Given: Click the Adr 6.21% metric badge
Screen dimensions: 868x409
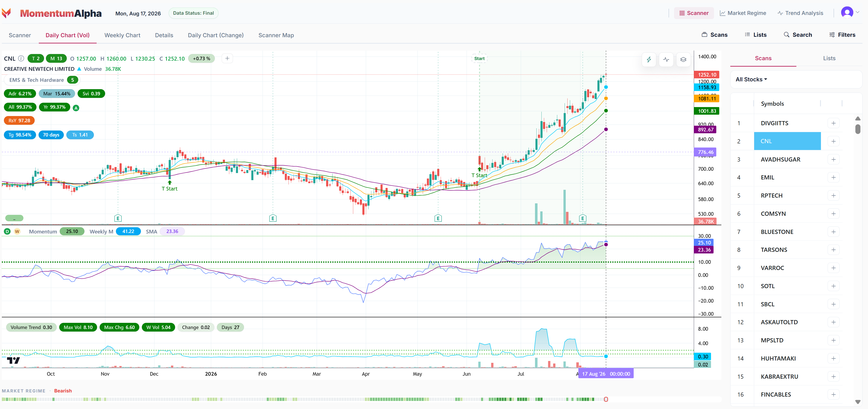Looking at the screenshot, I should [20, 94].
